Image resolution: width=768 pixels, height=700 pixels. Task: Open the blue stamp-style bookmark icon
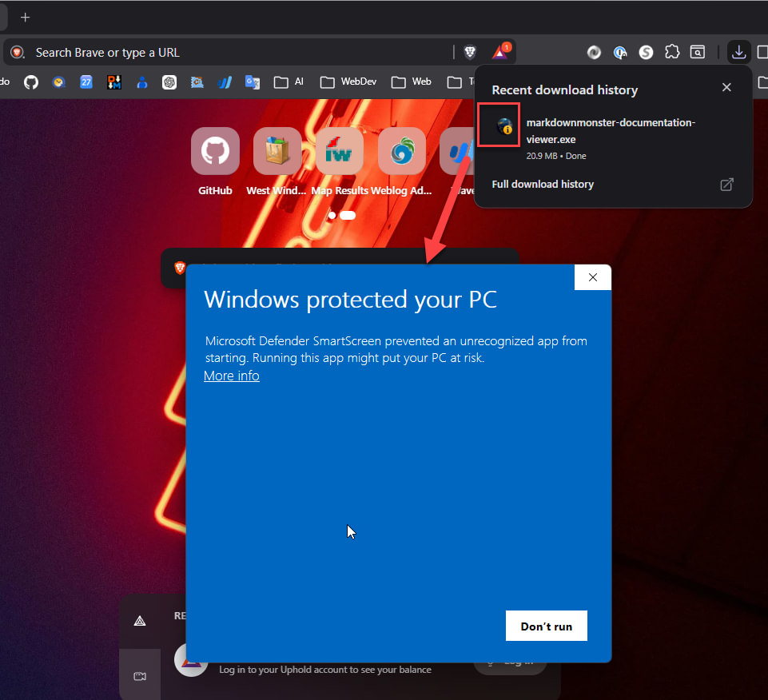197,82
